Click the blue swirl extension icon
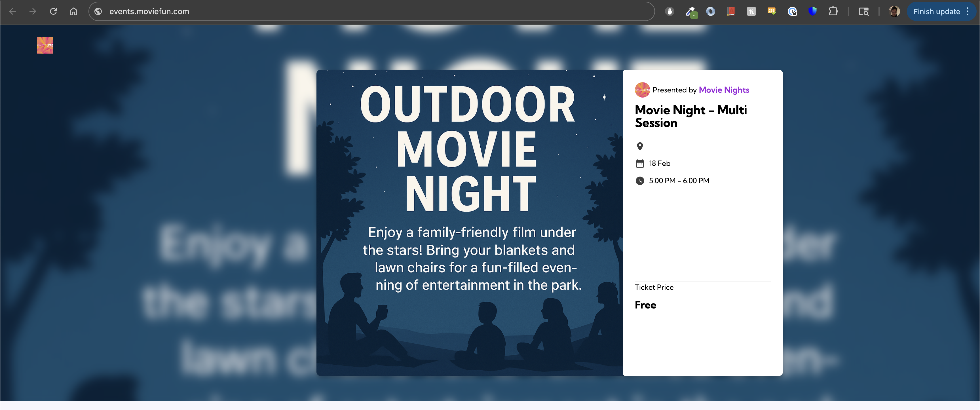The image size is (980, 410). point(711,11)
